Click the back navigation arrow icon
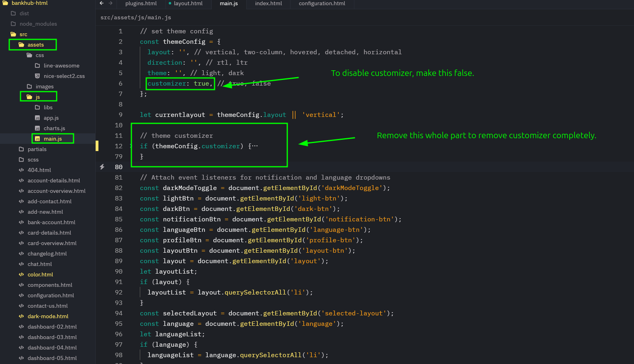This screenshot has height=364, width=634. pos(102,3)
